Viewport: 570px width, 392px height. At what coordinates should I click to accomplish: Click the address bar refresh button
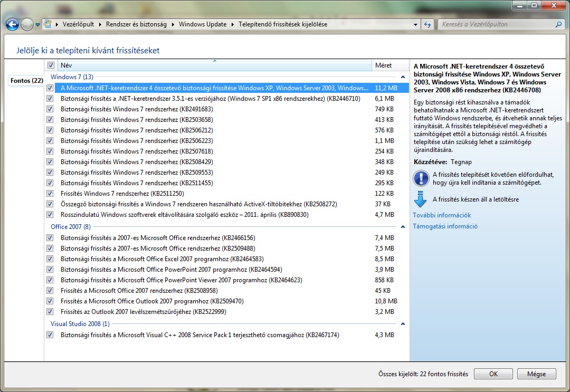pyautogui.click(x=427, y=24)
